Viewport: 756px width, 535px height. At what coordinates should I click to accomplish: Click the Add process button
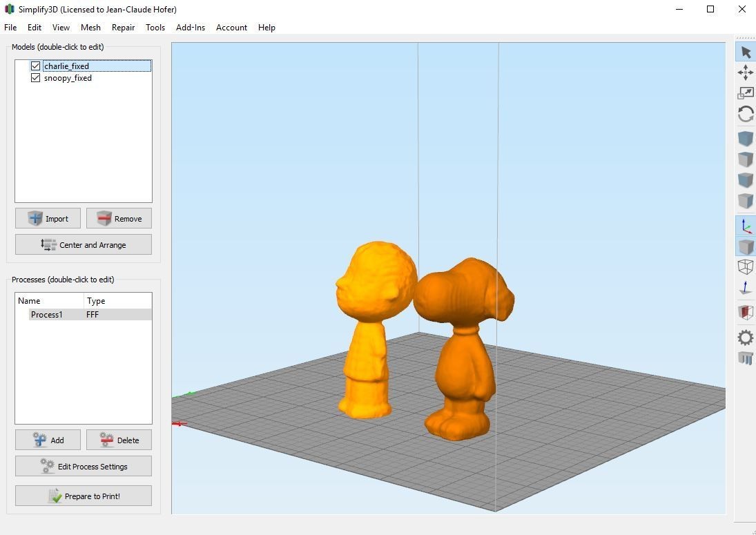(48, 440)
